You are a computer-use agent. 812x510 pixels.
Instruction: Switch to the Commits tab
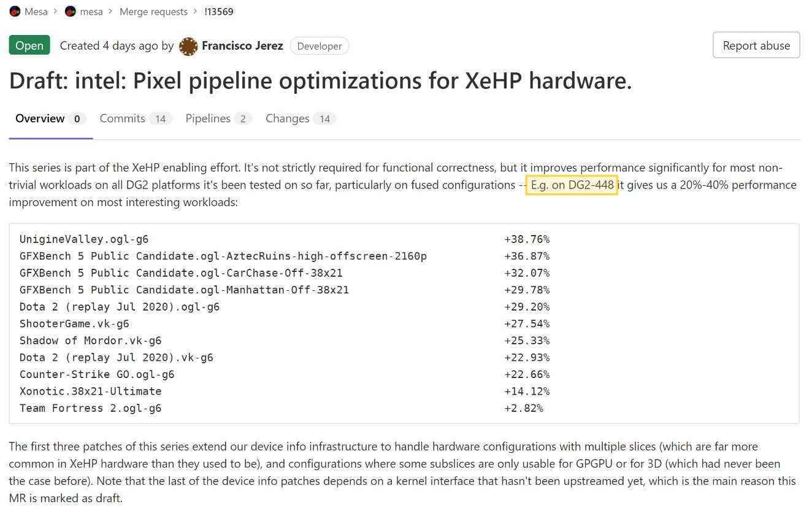(123, 118)
